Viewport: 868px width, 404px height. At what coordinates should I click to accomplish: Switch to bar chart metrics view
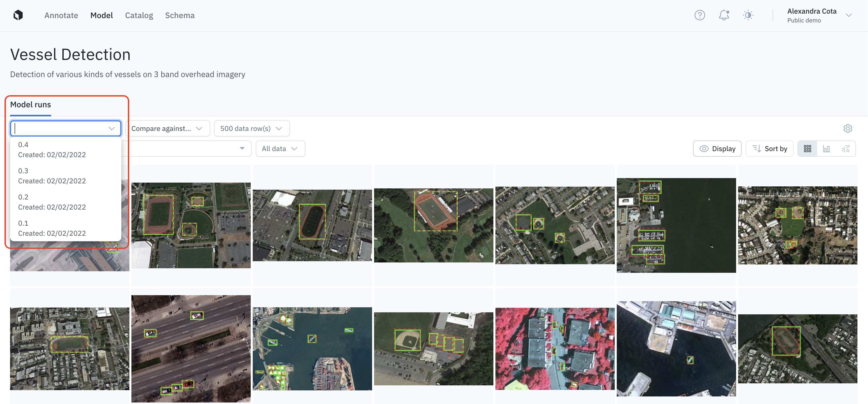click(826, 149)
